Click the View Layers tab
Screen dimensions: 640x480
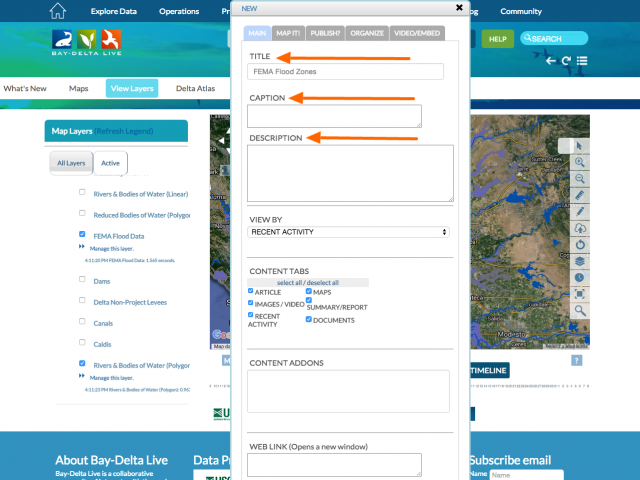point(132,88)
